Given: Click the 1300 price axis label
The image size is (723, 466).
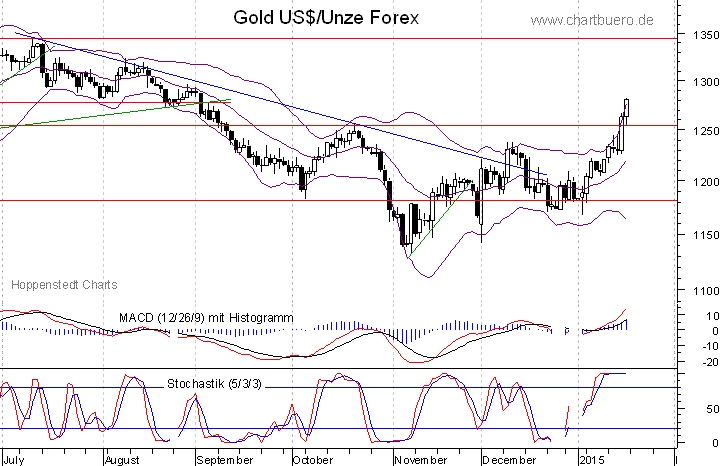Looking at the screenshot, I should click(705, 82).
